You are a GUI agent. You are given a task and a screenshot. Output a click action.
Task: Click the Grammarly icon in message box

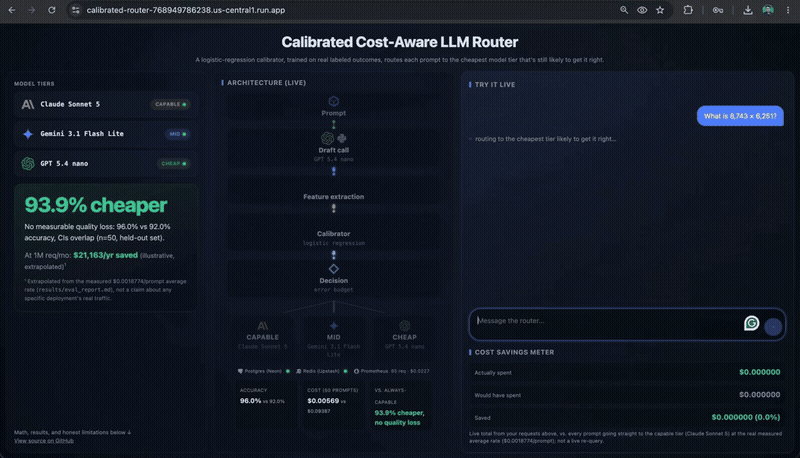click(x=752, y=323)
